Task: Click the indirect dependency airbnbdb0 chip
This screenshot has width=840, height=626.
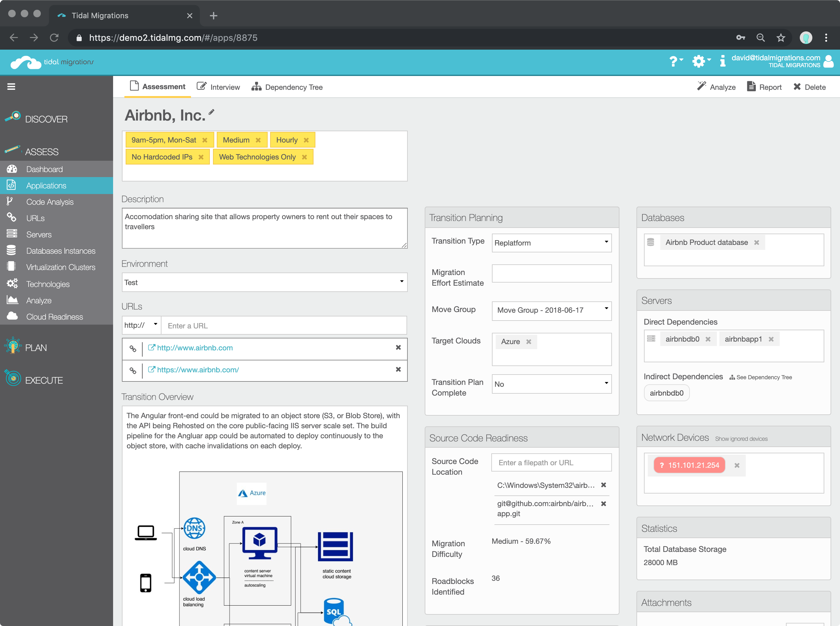Action: point(667,393)
